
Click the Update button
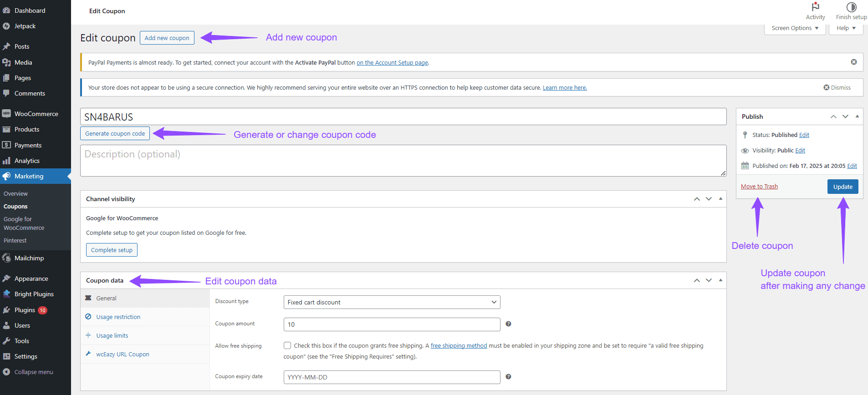click(x=842, y=187)
